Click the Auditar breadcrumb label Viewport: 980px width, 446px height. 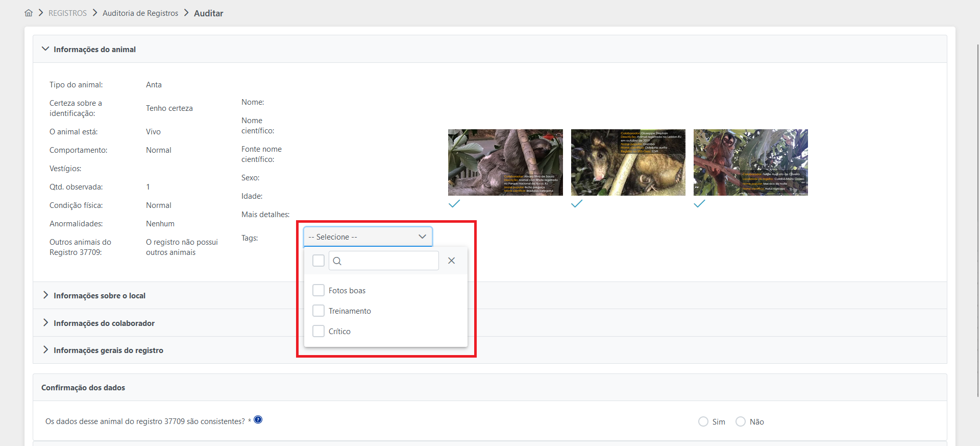click(208, 13)
